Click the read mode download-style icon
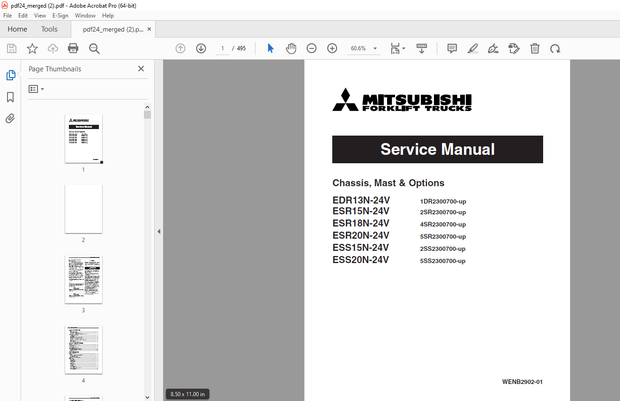 422,48
